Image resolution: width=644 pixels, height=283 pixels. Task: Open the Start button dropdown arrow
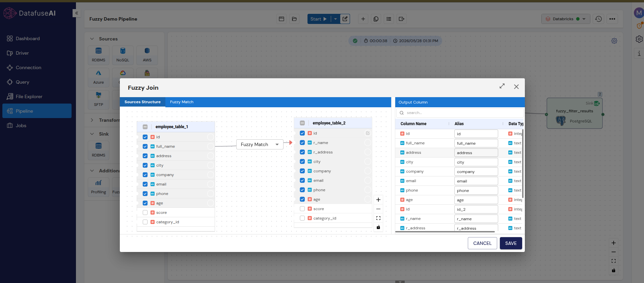coord(336,19)
